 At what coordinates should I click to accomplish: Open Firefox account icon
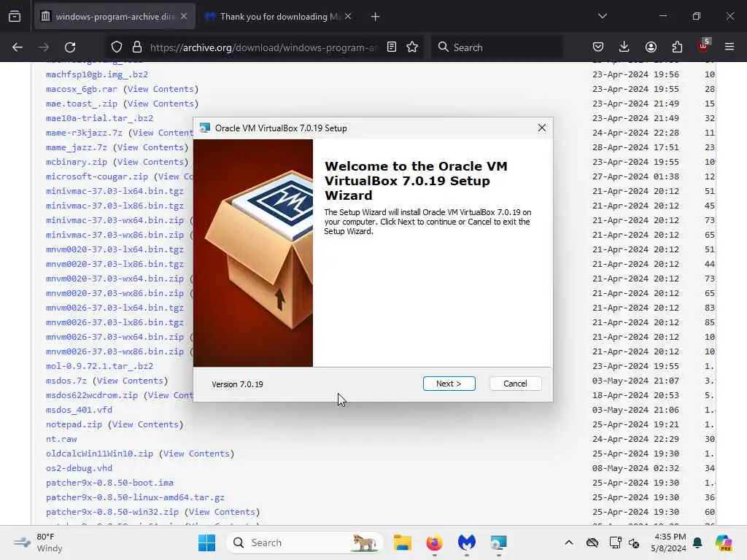point(651,47)
